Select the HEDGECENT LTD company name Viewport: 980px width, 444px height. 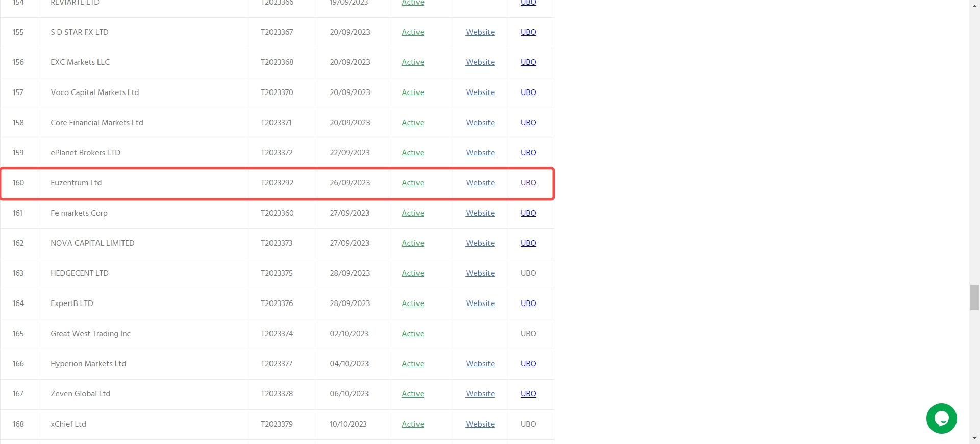click(x=80, y=273)
